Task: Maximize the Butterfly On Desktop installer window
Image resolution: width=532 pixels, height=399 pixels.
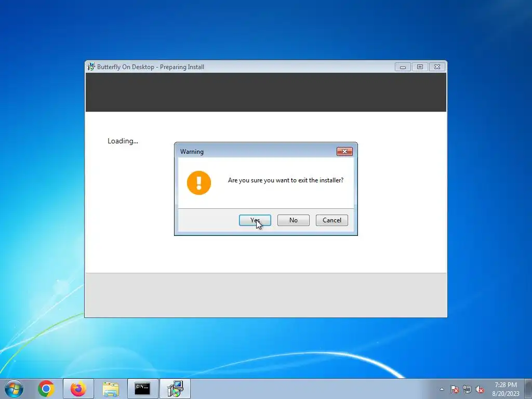Action: pos(420,67)
